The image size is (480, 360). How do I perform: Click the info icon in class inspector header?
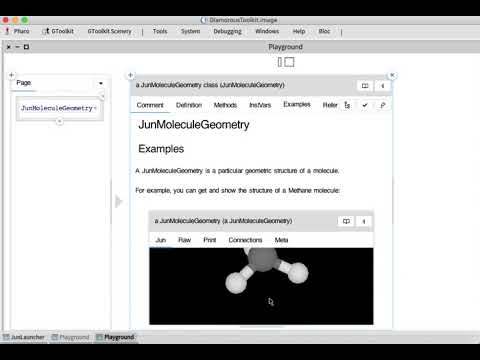[383, 86]
